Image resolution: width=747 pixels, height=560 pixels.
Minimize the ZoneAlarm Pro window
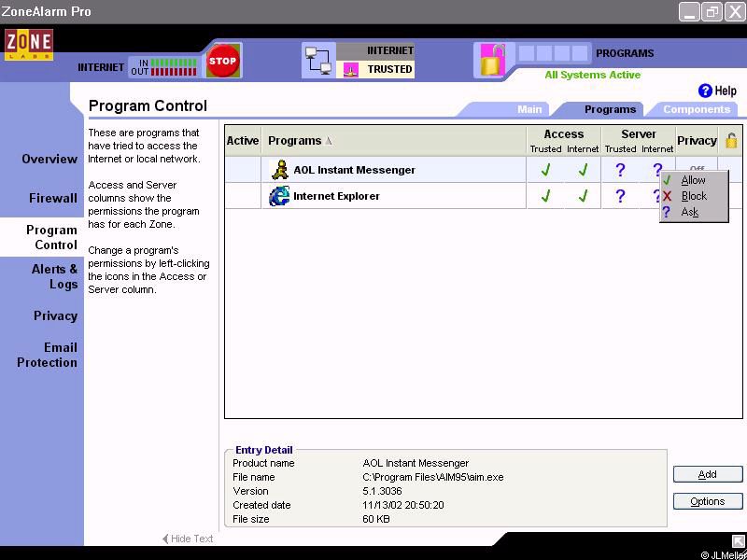[689, 12]
